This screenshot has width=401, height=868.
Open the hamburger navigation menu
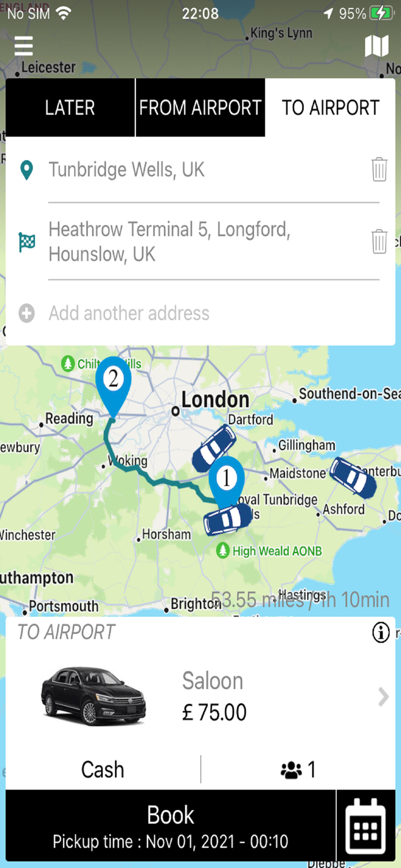[23, 46]
